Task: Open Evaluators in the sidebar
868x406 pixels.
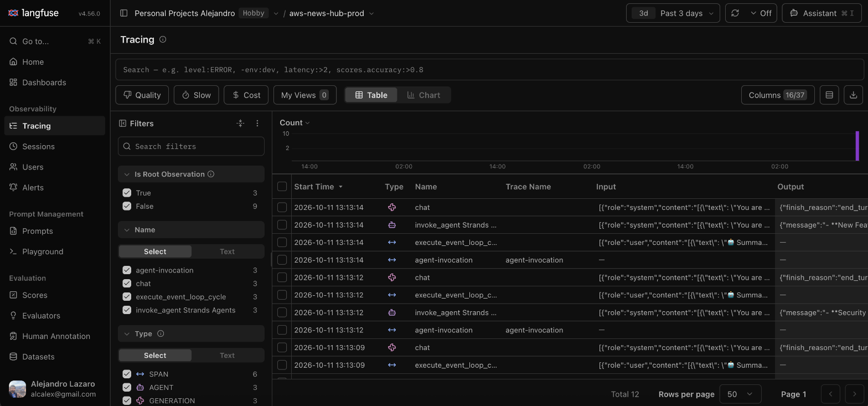Action: (x=54, y=316)
